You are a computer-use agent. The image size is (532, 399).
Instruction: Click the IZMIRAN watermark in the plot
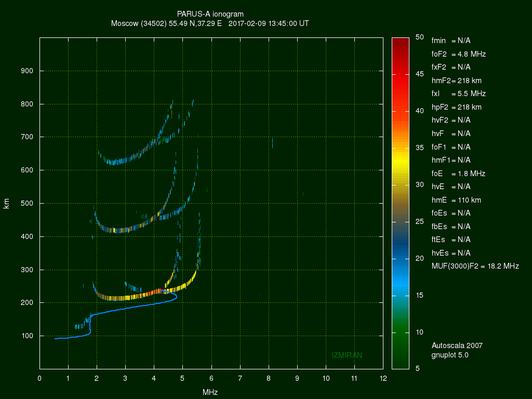[347, 355]
